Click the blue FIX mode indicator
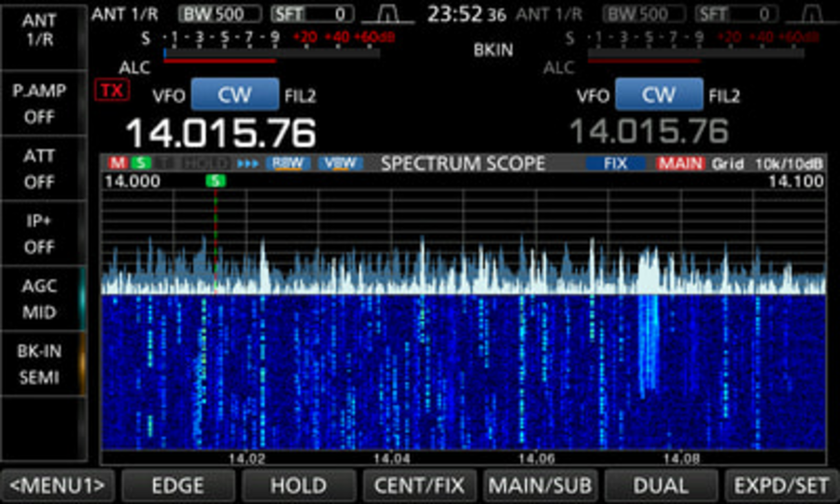 coord(615,163)
